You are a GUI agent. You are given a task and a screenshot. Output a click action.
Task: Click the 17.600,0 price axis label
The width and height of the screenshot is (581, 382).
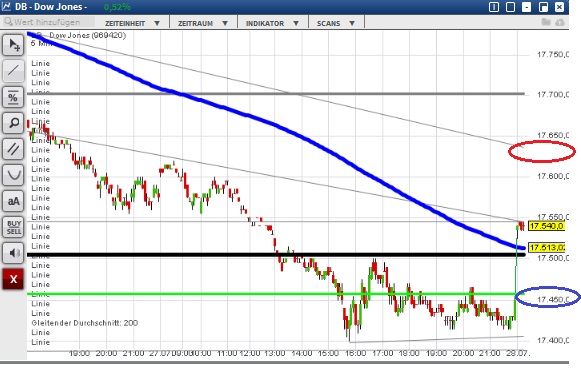pos(552,176)
